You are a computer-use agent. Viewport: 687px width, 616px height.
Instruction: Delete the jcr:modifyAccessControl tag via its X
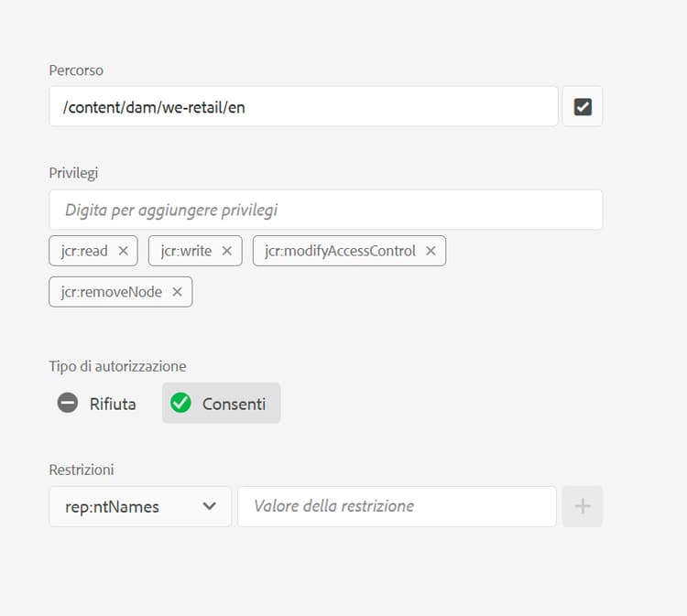pyautogui.click(x=431, y=251)
